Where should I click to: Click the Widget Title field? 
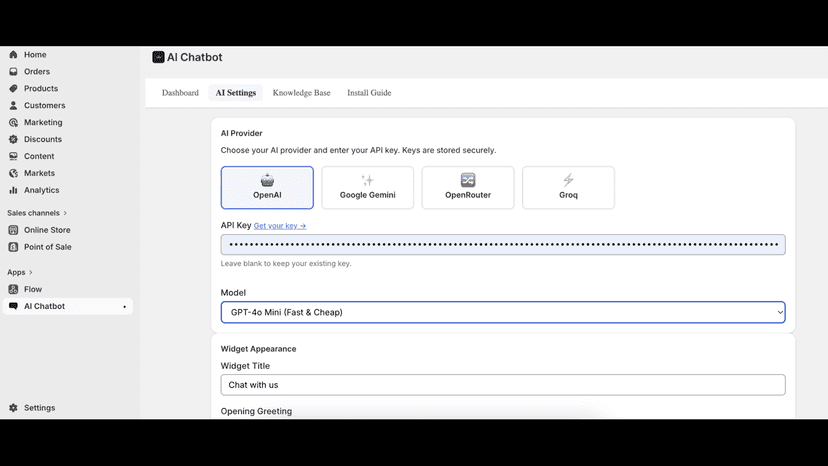(x=503, y=385)
